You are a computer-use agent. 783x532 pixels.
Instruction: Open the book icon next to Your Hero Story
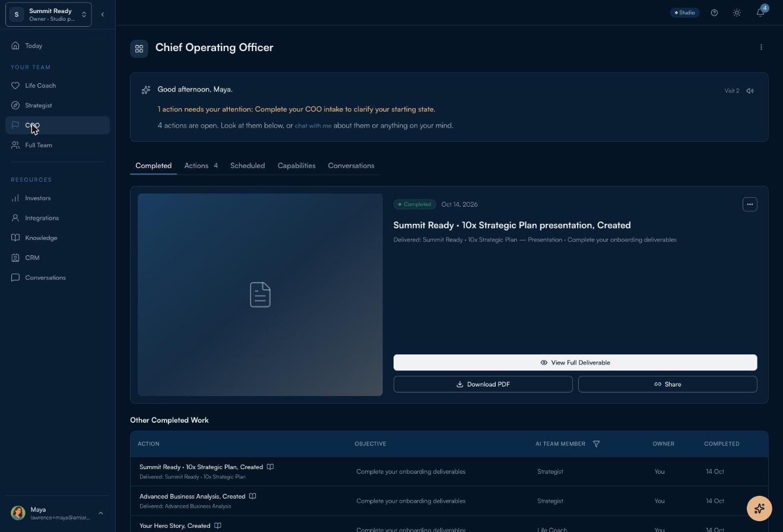pos(218,525)
